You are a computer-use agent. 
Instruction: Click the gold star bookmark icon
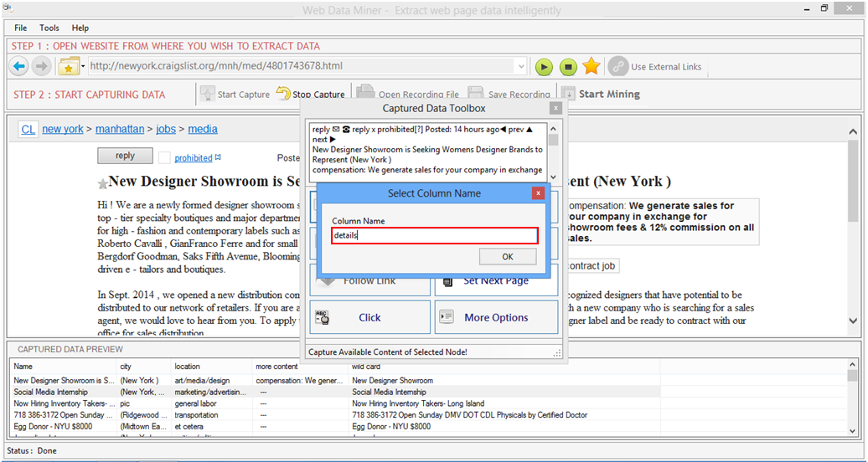pyautogui.click(x=592, y=66)
